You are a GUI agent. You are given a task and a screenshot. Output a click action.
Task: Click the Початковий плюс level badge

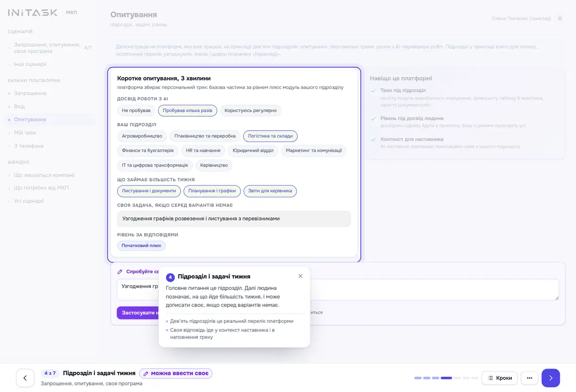click(x=141, y=246)
